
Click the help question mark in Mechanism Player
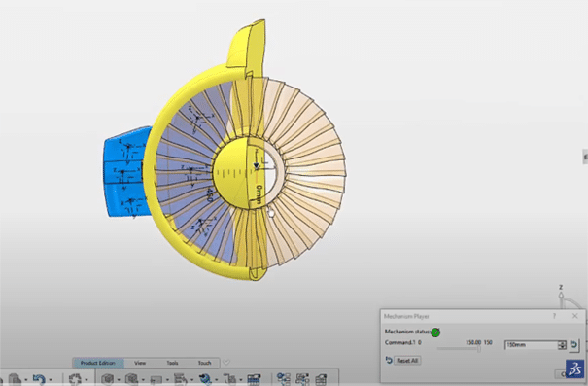554,316
